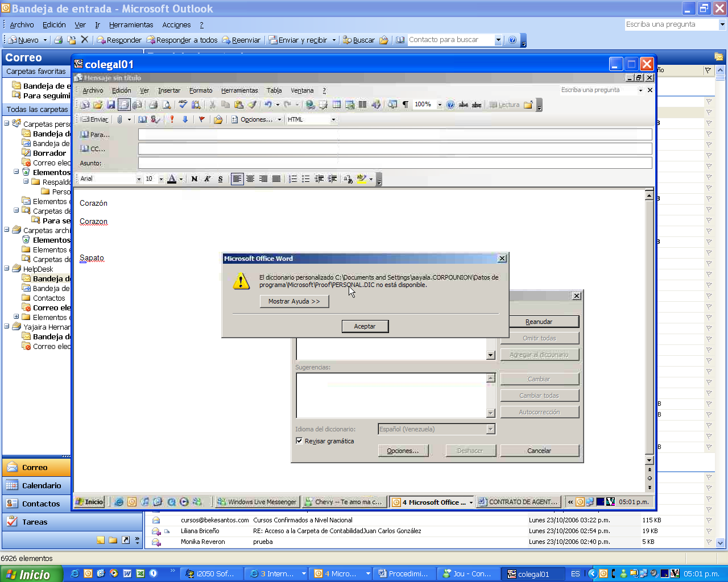
Task: Click Opciones button in the spelling dialog
Action: (403, 451)
